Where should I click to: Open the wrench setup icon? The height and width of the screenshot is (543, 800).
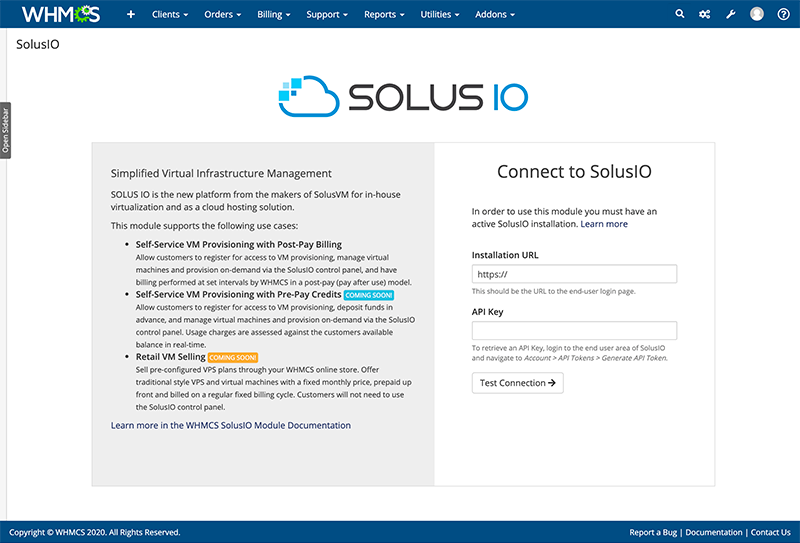click(x=730, y=15)
